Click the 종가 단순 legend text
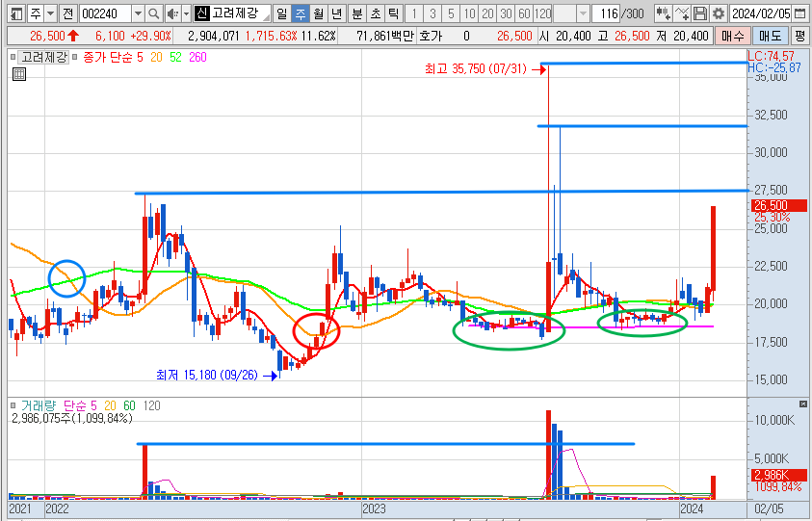Image resolution: width=812 pixels, height=521 pixels. [107, 57]
